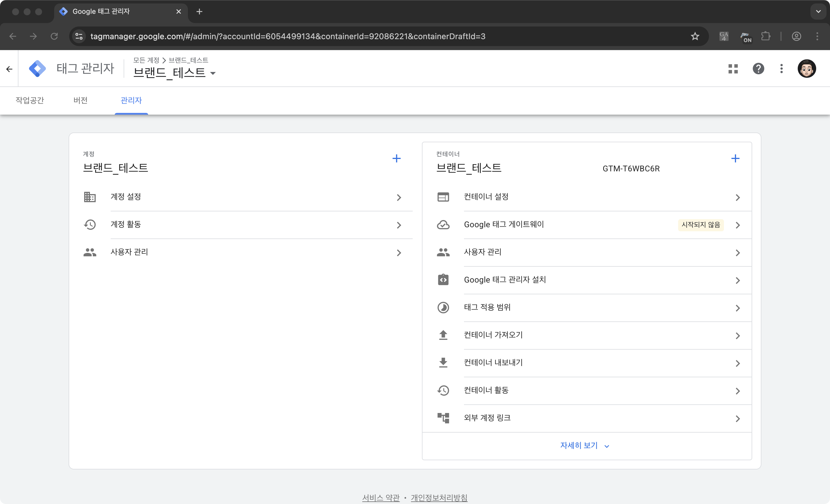Click the 컨테이너 설정 window icon

pyautogui.click(x=443, y=197)
